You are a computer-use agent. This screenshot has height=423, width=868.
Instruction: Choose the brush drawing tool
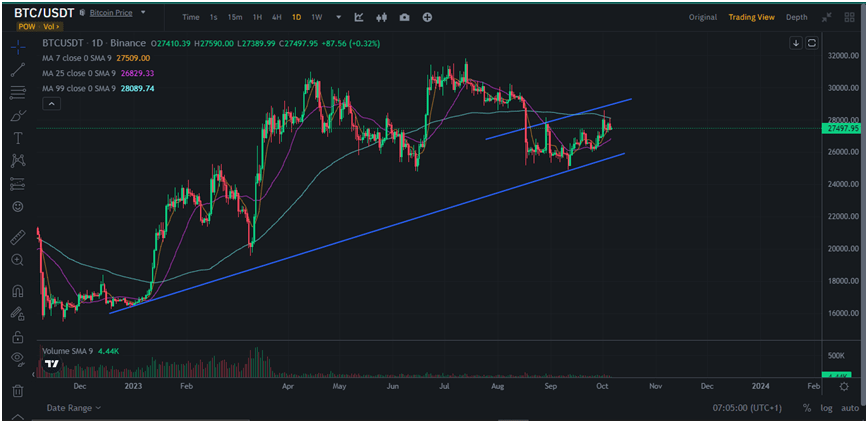coord(17,115)
